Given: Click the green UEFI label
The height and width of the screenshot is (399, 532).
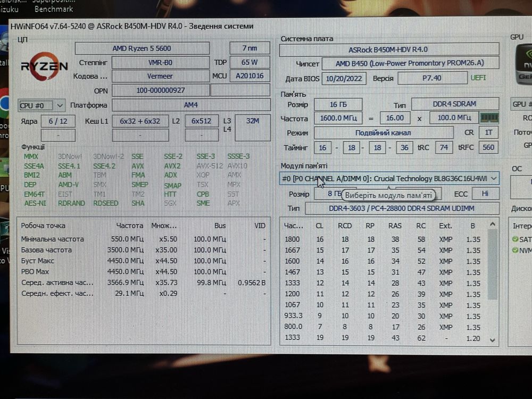Looking at the screenshot, I should 478,78.
